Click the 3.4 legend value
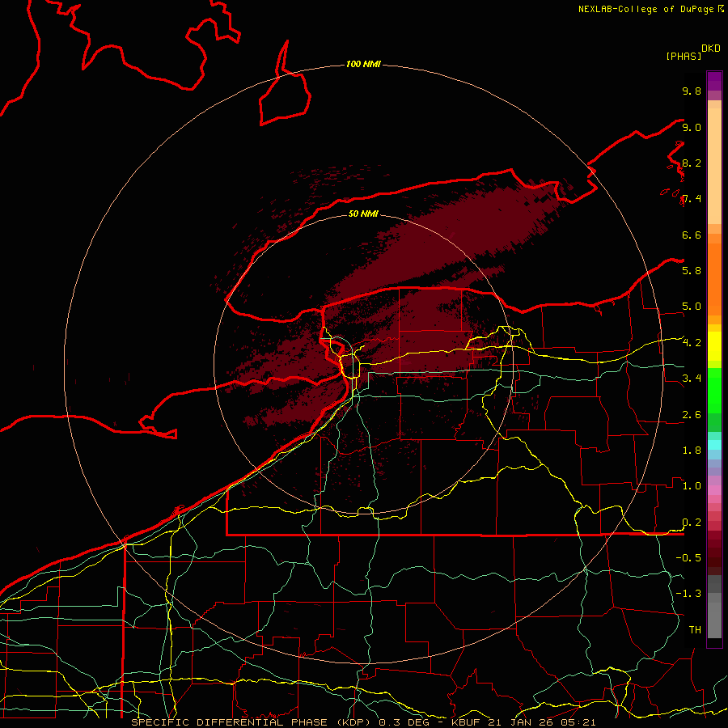This screenshot has width=728, height=728. pyautogui.click(x=692, y=379)
